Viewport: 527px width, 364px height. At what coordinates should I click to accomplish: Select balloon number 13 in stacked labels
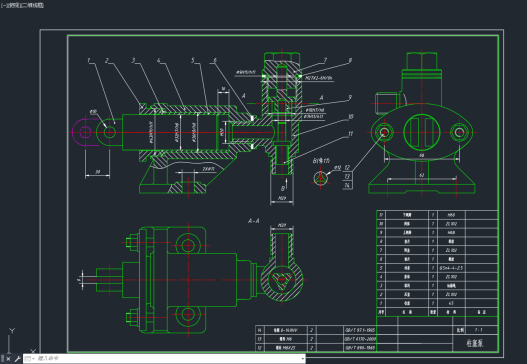[x=347, y=176]
